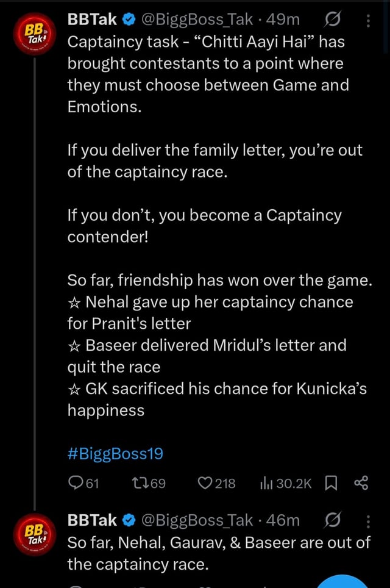Tap the reply icon with 61 replies
This screenshot has width=390, height=588.
(x=76, y=484)
